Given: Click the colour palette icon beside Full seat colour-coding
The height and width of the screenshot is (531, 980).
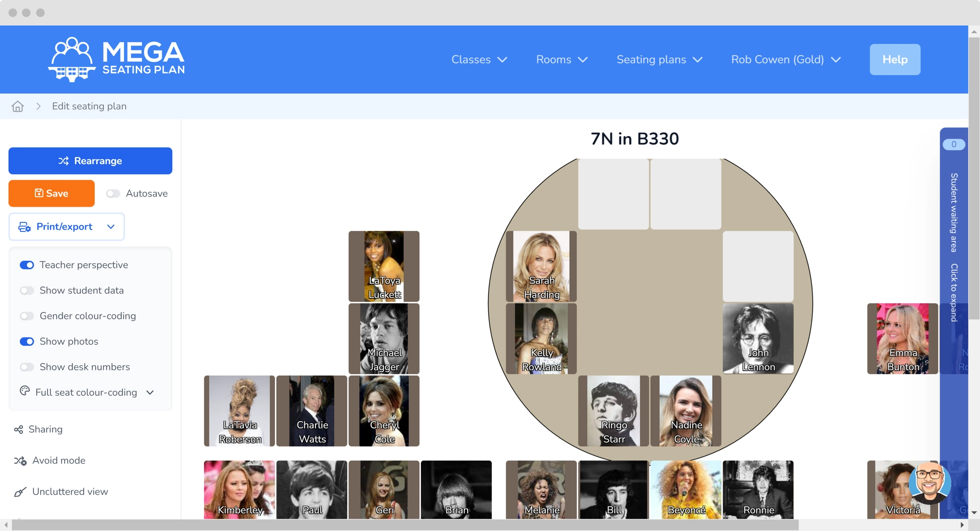Looking at the screenshot, I should pyautogui.click(x=24, y=391).
